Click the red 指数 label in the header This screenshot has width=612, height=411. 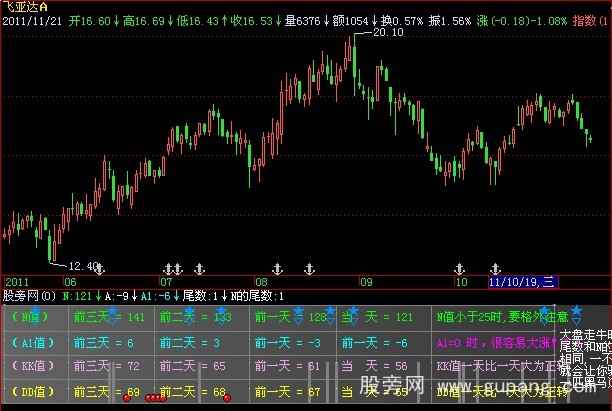coord(585,21)
